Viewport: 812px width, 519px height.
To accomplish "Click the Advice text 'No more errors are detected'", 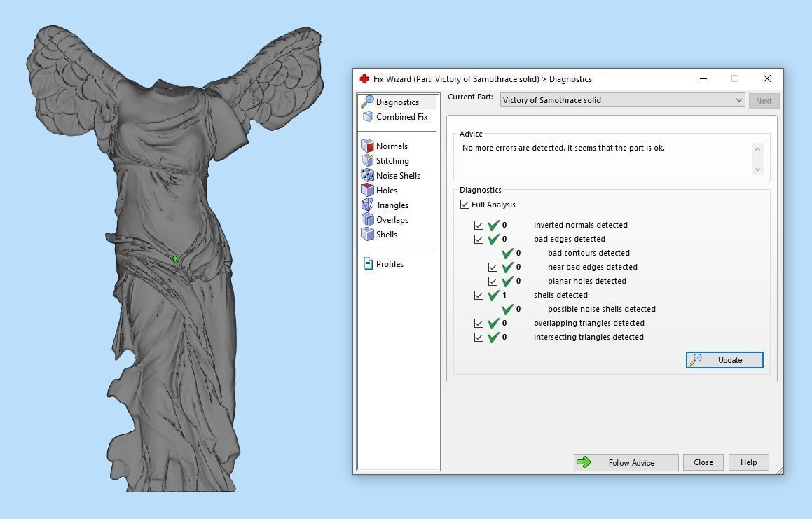I will point(514,148).
